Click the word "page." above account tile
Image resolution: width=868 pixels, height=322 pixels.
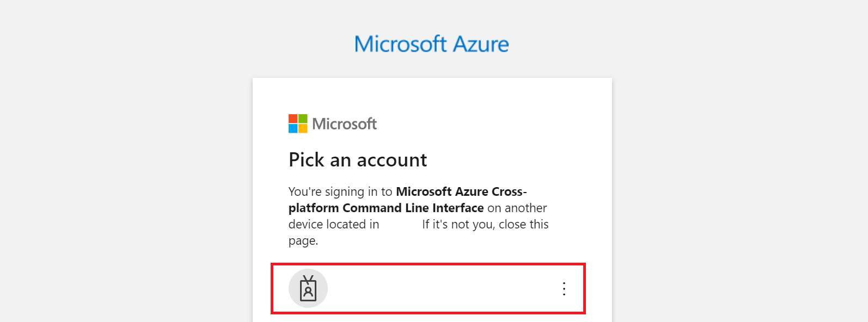click(303, 240)
